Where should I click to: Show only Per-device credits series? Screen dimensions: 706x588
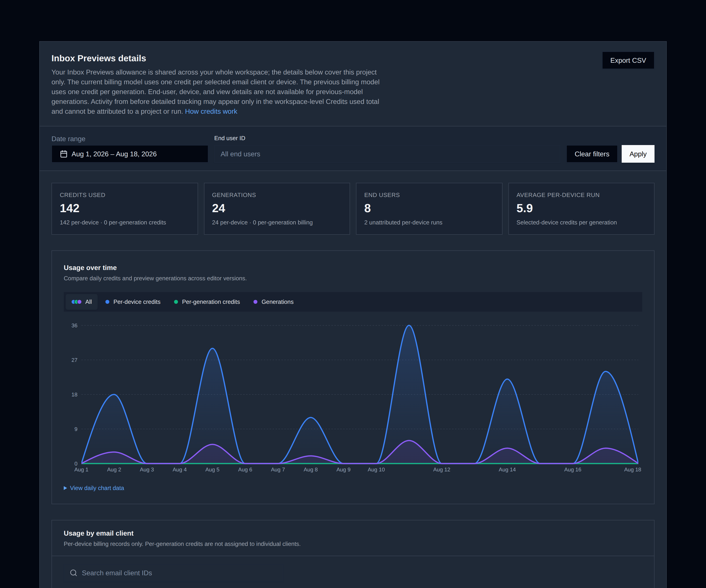tap(133, 302)
